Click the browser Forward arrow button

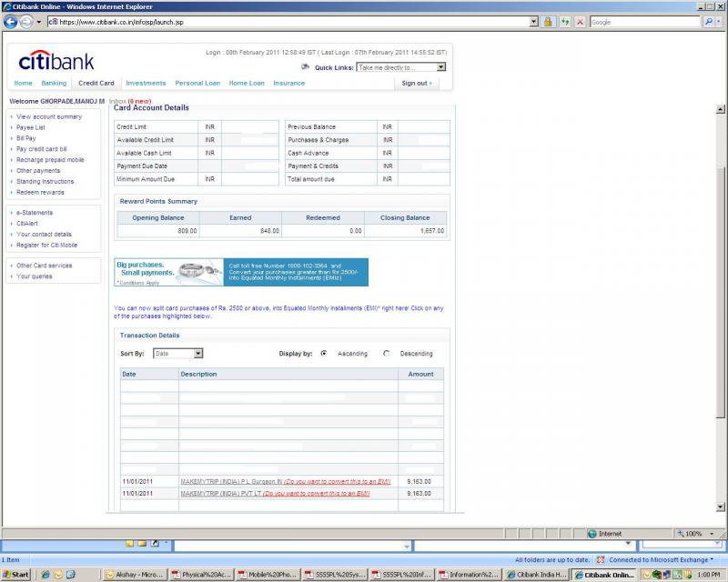[x=26, y=21]
